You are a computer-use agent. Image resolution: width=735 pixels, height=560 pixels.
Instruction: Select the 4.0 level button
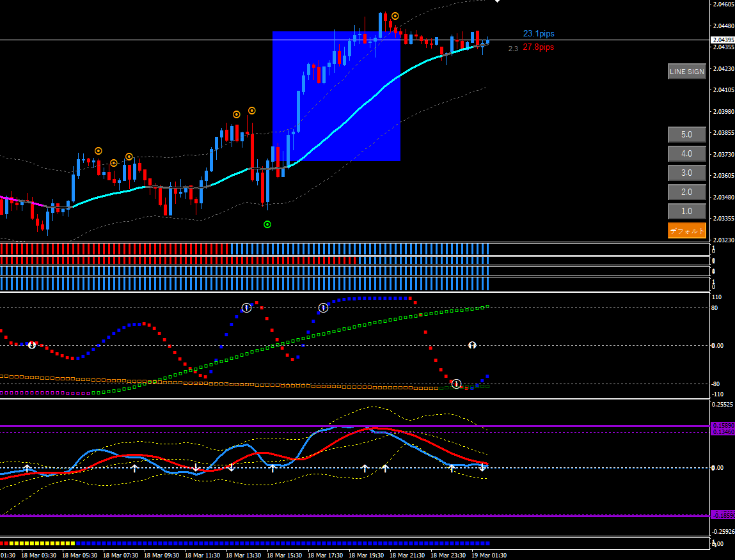pos(686,154)
